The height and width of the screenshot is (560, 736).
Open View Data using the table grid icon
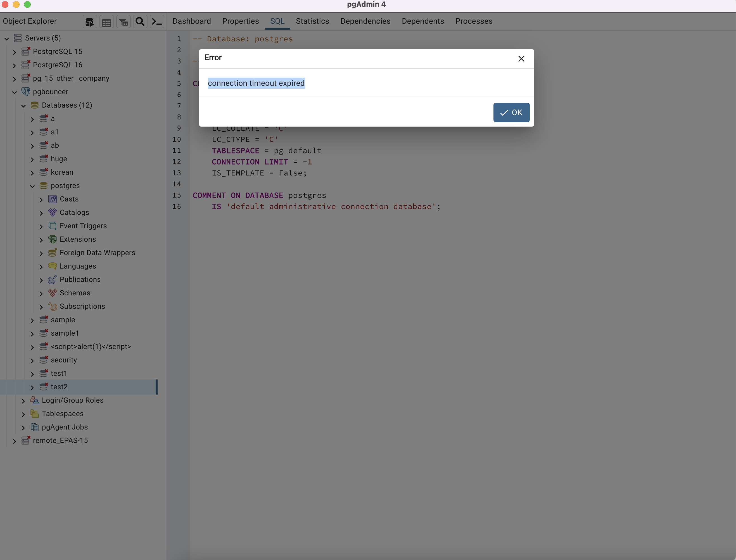coord(106,21)
